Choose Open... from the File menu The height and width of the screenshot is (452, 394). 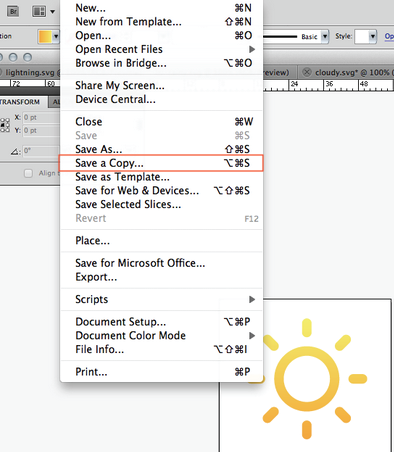[x=161, y=35]
